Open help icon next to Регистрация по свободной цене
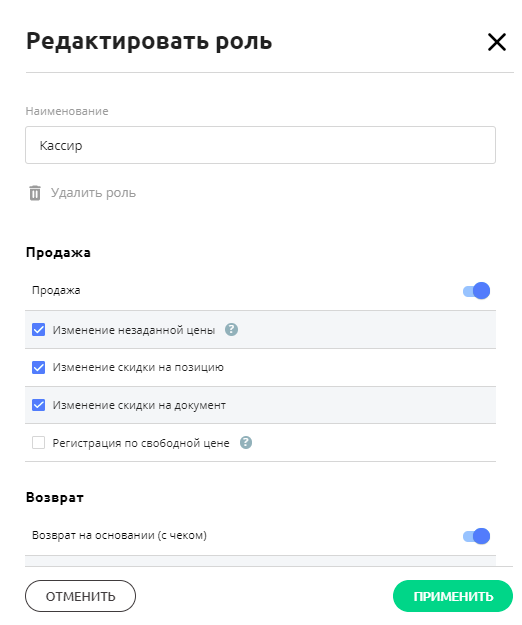This screenshot has height=625, width=522. click(x=246, y=442)
